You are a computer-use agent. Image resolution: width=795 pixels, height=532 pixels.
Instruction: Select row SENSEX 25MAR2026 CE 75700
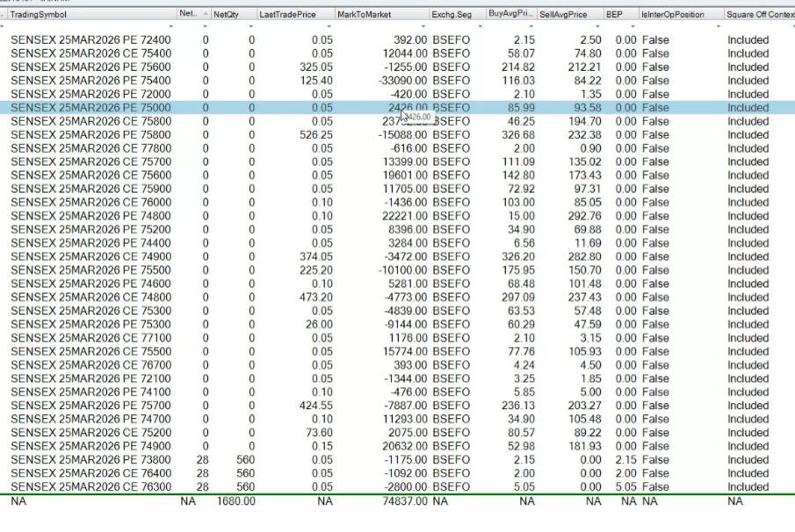pyautogui.click(x=397, y=162)
